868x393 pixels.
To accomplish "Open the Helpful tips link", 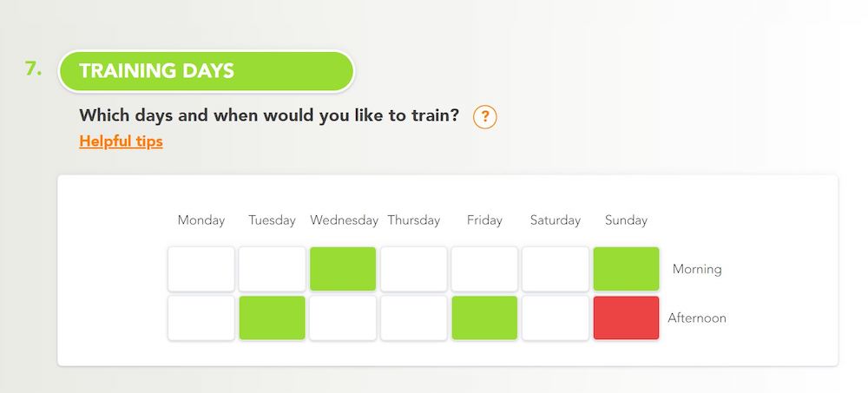I will 121,141.
